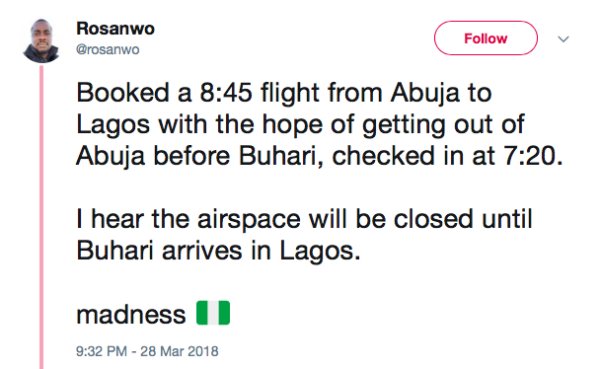Viewport: 600px width, 369px height.
Task: Click the word 'madness' in the tweet
Action: click(131, 315)
